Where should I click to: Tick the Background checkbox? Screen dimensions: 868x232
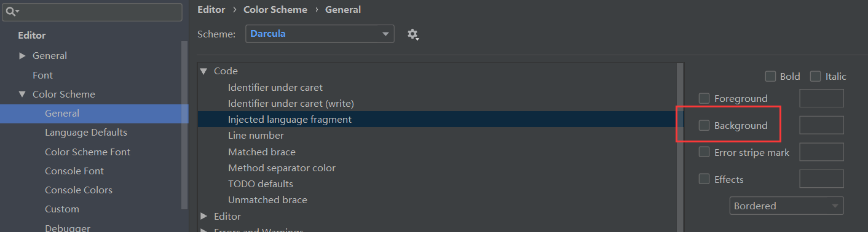pyautogui.click(x=704, y=125)
